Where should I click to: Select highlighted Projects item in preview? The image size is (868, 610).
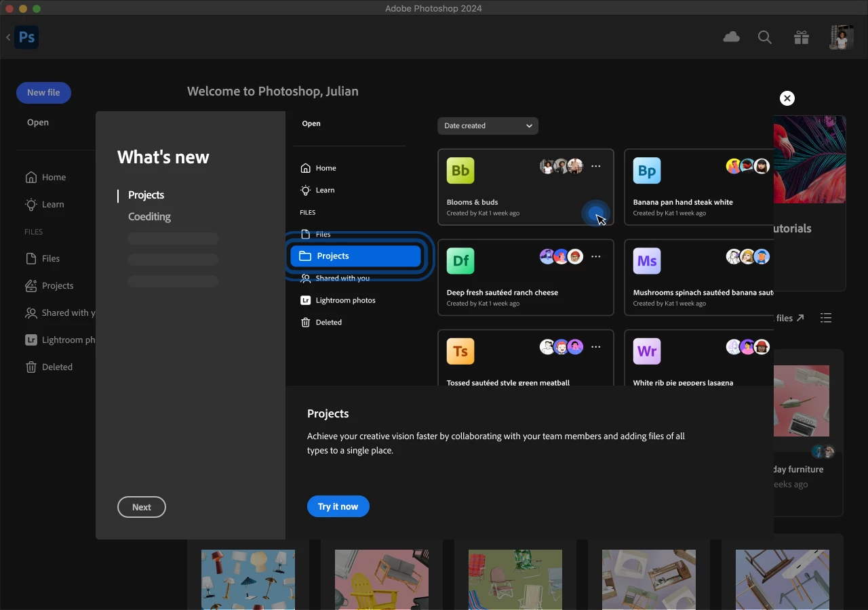coord(356,256)
